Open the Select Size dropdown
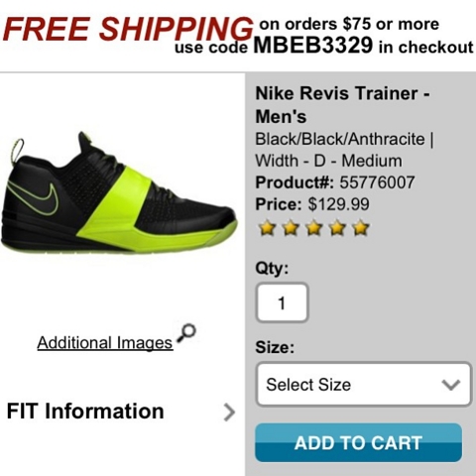 point(364,384)
